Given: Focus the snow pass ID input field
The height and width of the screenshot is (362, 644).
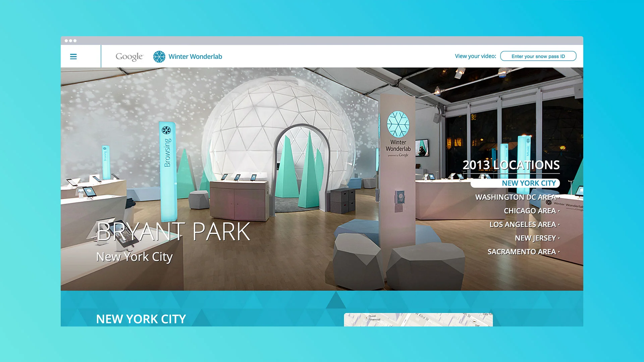Looking at the screenshot, I should coord(538,56).
